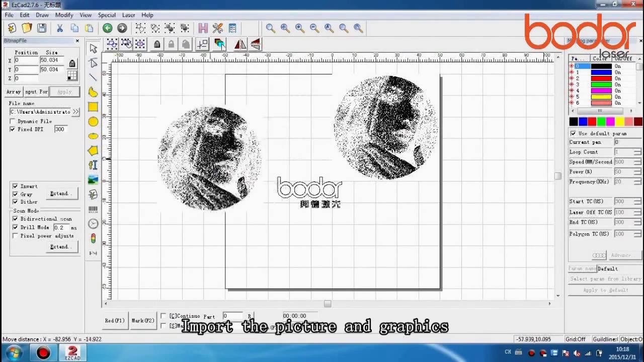The height and width of the screenshot is (362, 644).
Task: Open the Special menu
Action: (107, 15)
